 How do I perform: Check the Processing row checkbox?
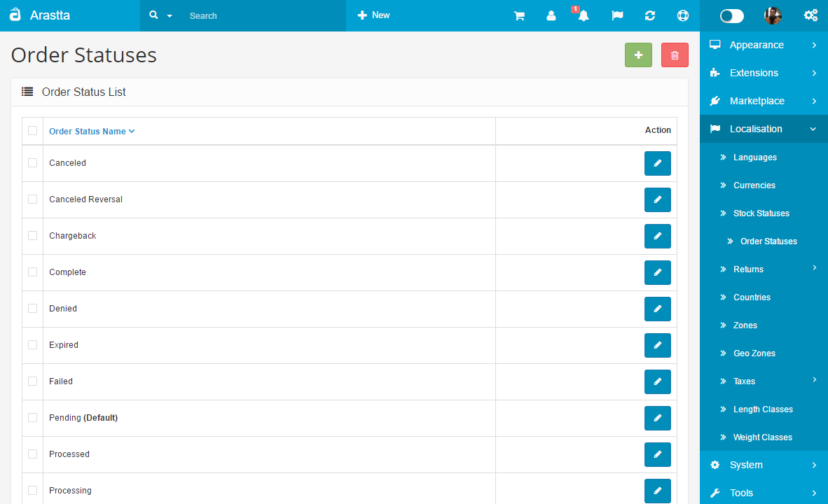(33, 491)
